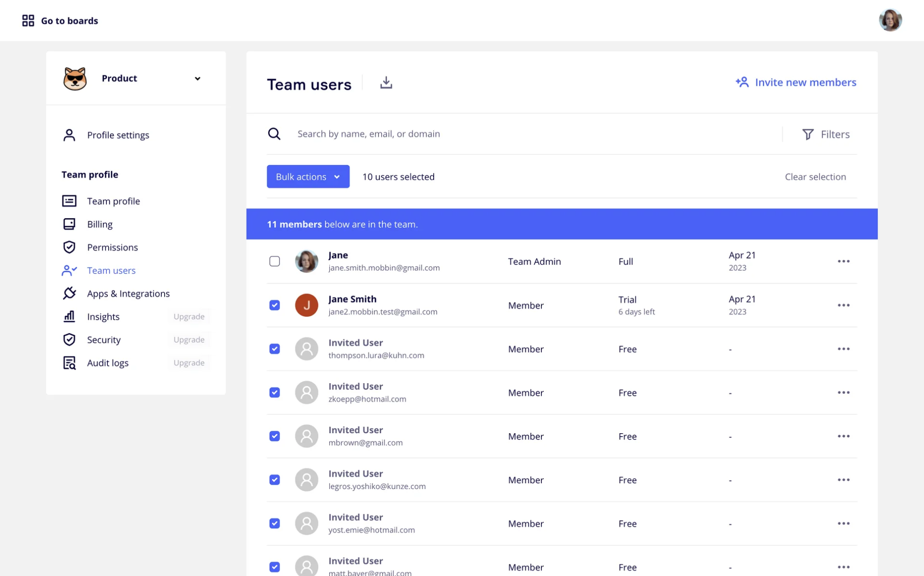
Task: Click the 10 users selected label
Action: point(398,177)
